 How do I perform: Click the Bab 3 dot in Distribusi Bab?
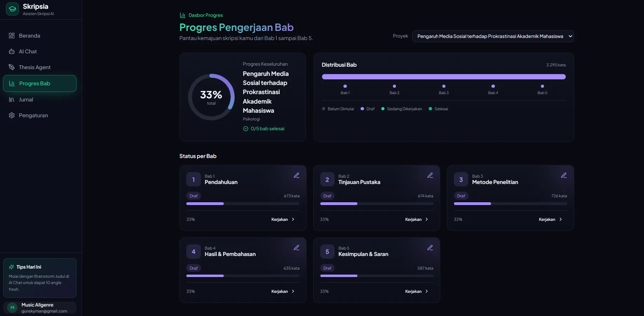click(444, 86)
